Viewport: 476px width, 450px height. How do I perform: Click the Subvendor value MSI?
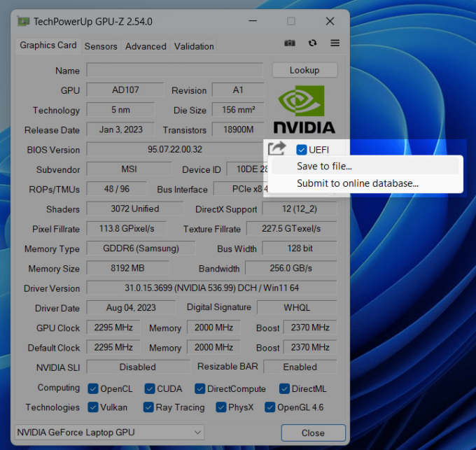pos(129,169)
